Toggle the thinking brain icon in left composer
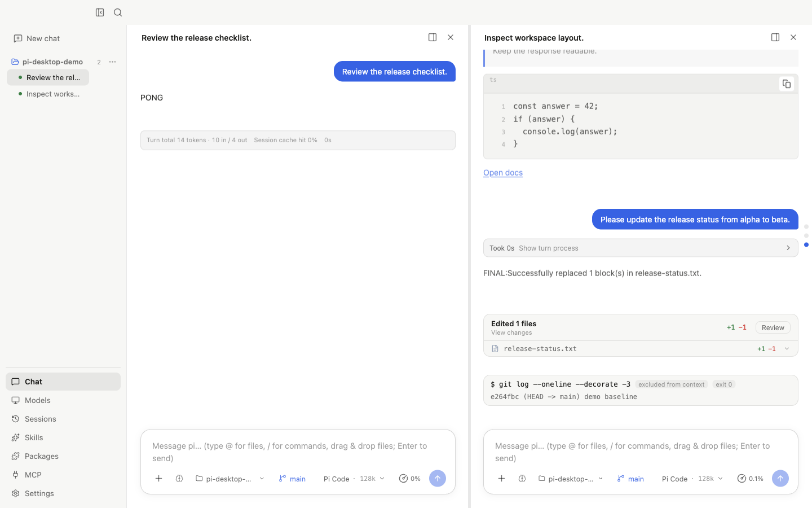Screen dimensions: 812x508 pos(179,479)
